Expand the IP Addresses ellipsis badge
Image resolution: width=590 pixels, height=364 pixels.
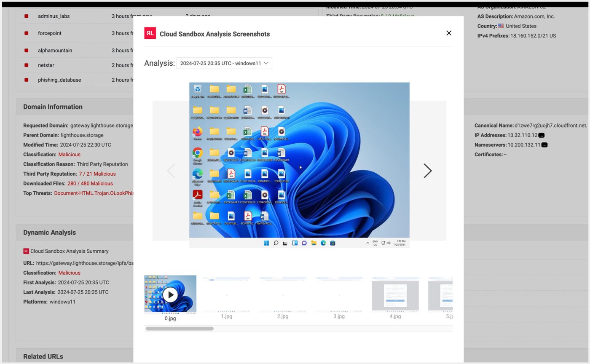542,135
